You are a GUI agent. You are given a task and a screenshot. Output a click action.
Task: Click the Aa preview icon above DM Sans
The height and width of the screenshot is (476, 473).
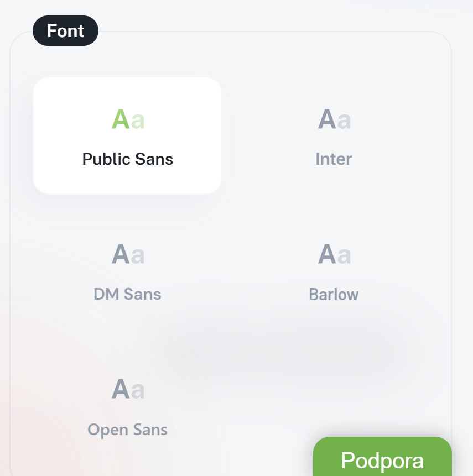[x=128, y=254]
